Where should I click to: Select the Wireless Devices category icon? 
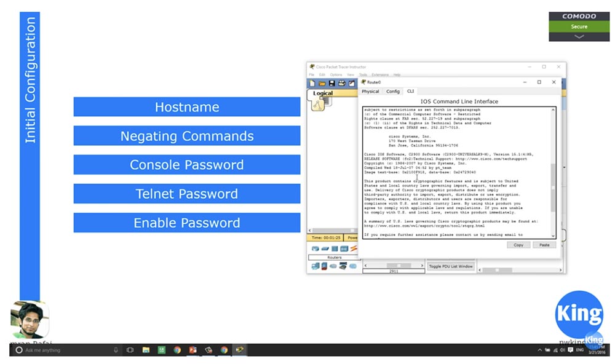344,248
